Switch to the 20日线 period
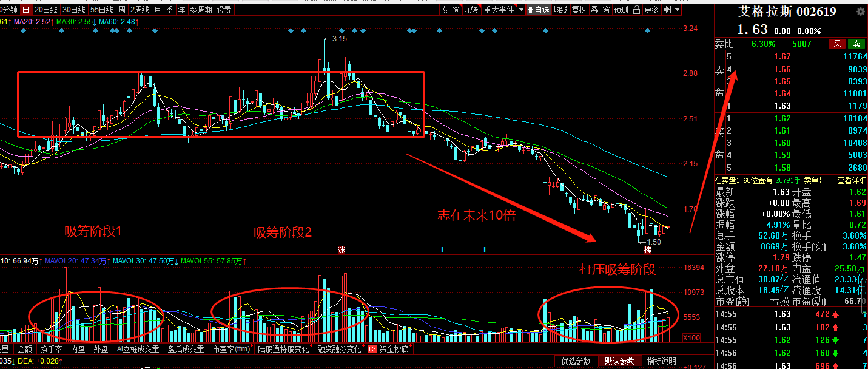Viewport: 868px width, 369px height. pos(46,10)
